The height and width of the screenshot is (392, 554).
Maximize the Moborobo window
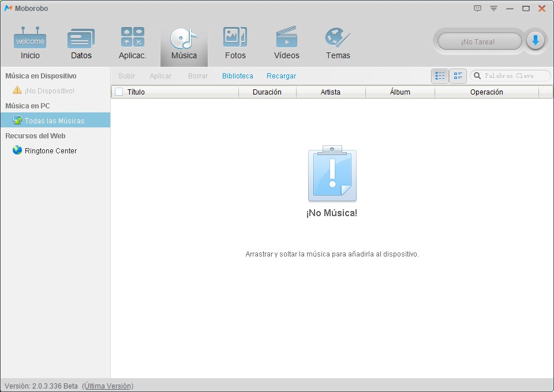pyautogui.click(x=526, y=9)
